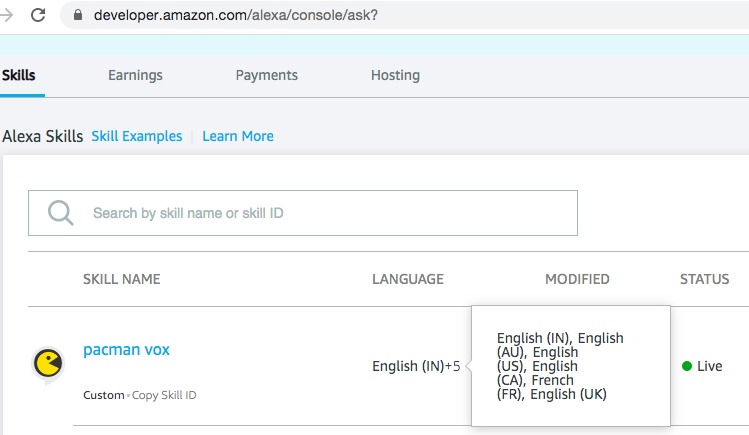Image resolution: width=749 pixels, height=435 pixels.
Task: Click the green Live status dot
Action: click(x=687, y=366)
